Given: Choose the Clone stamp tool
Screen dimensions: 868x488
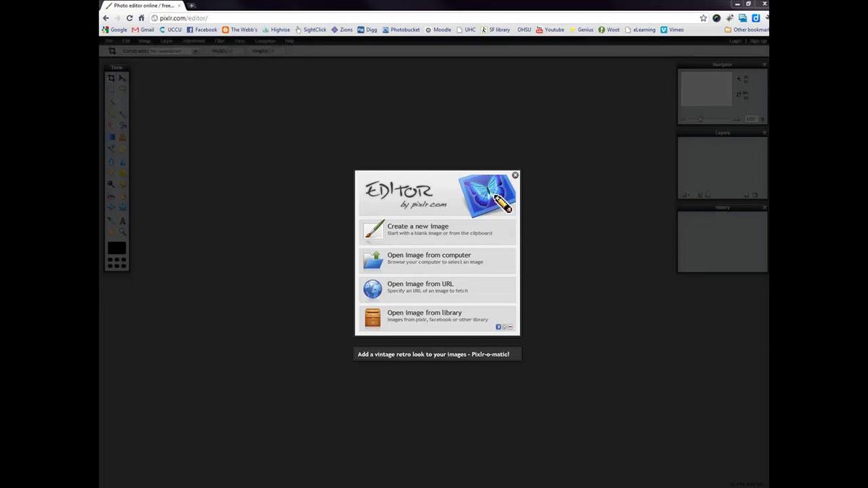Looking at the screenshot, I should (x=122, y=137).
